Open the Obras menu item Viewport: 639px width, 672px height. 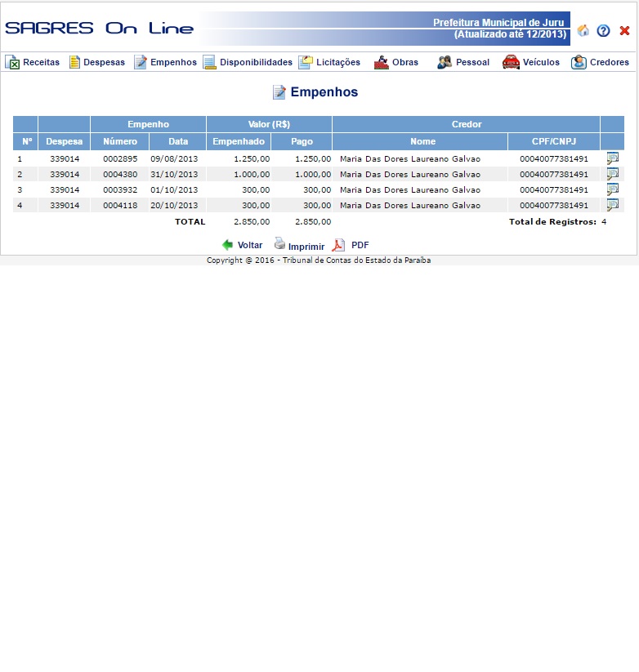click(x=396, y=62)
